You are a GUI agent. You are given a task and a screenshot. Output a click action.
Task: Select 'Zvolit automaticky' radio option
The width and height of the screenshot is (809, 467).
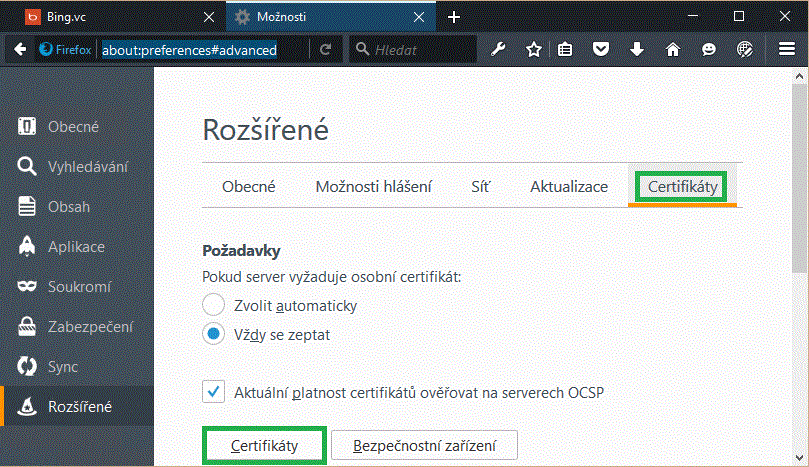pyautogui.click(x=213, y=306)
